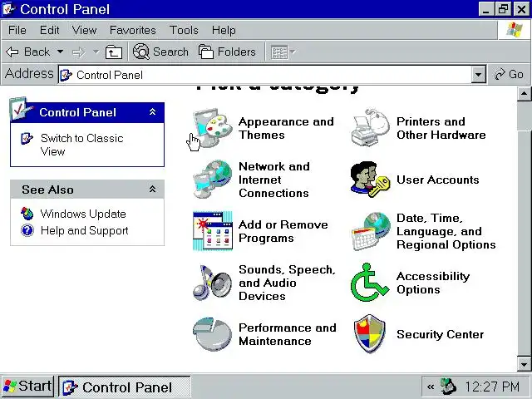Open the Views dropdown button
The width and height of the screenshot is (532, 399).
(x=283, y=52)
